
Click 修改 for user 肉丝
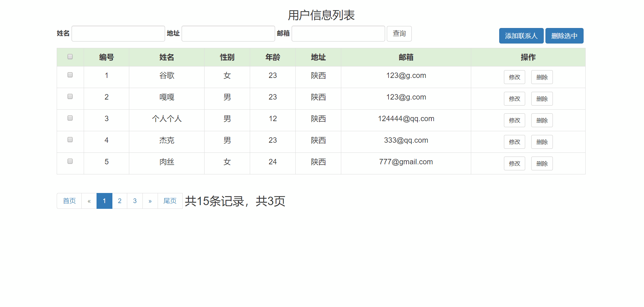(x=514, y=163)
